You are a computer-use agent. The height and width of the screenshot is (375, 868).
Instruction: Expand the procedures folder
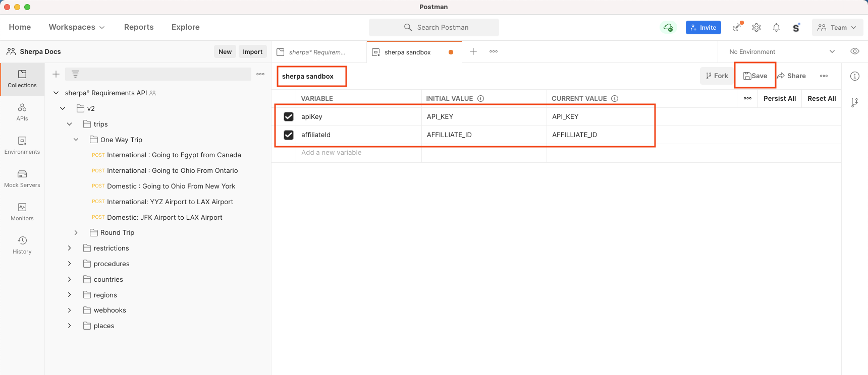tap(69, 264)
